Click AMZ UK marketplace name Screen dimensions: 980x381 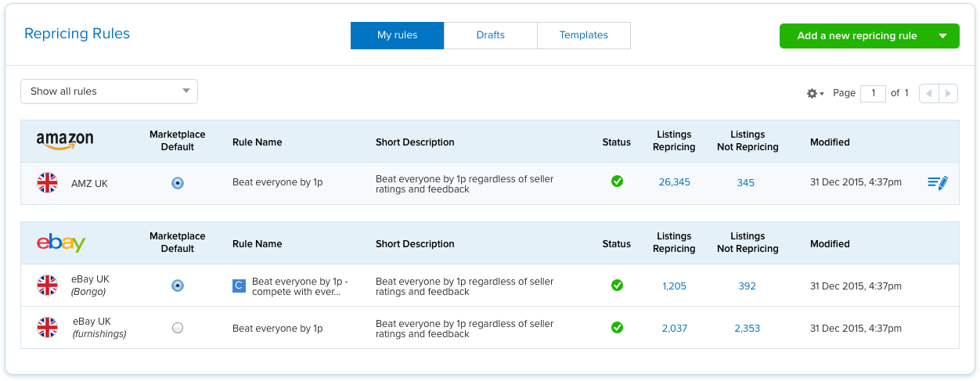(x=89, y=183)
